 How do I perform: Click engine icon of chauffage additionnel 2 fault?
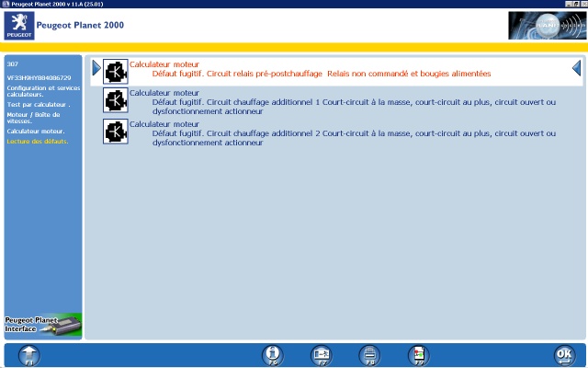116,132
